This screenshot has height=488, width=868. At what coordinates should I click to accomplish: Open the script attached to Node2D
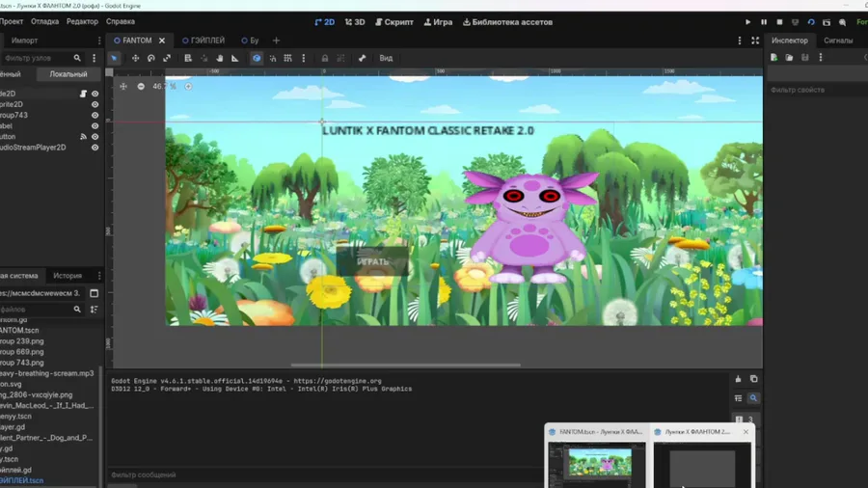[83, 95]
